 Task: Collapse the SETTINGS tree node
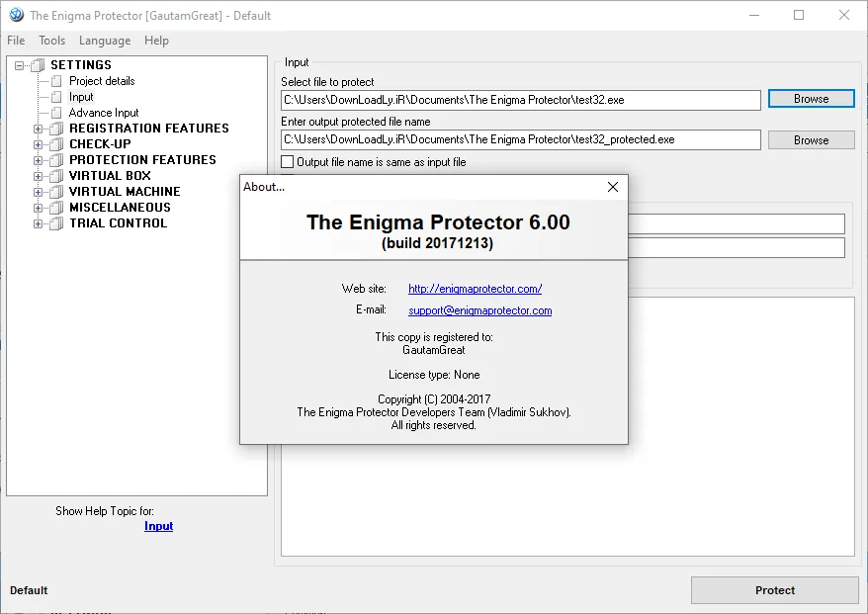[x=20, y=65]
